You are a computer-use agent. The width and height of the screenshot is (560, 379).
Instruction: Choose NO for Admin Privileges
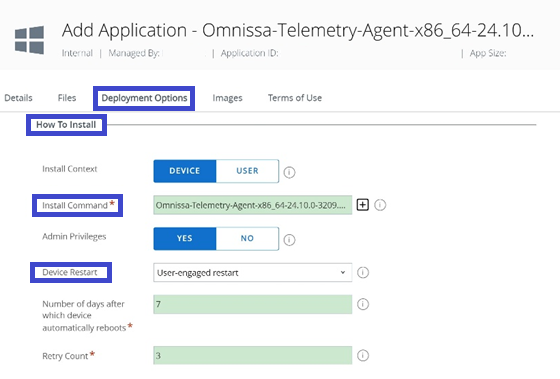point(247,238)
